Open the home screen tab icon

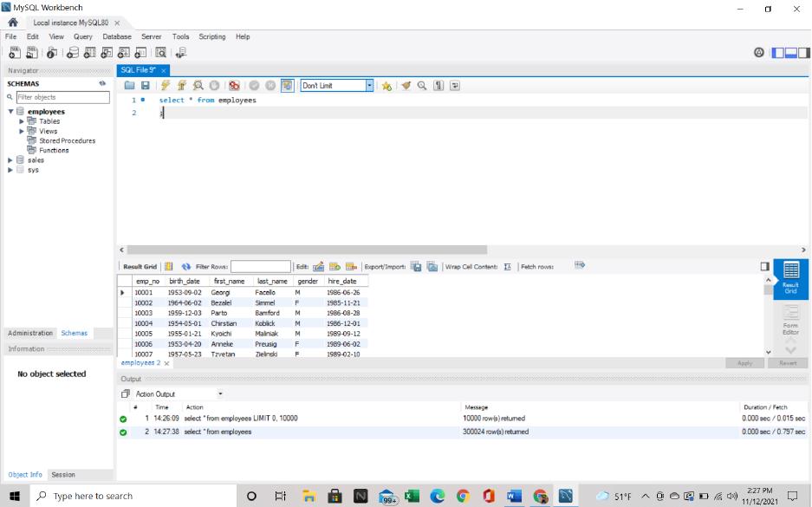(x=13, y=23)
